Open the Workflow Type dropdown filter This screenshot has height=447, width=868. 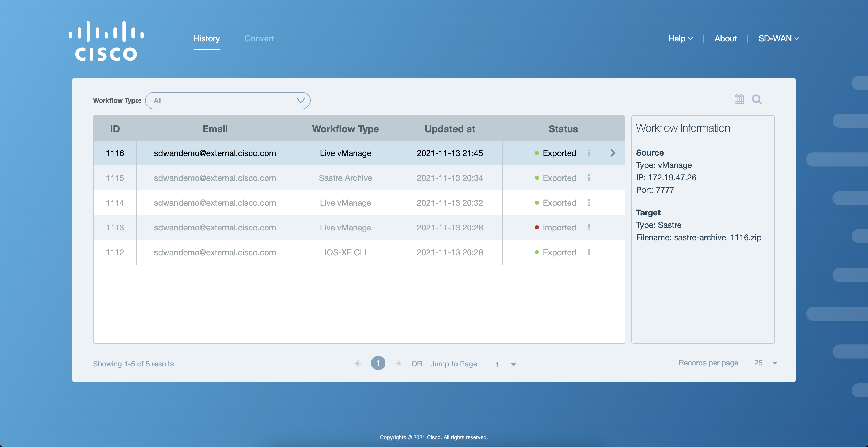point(227,100)
